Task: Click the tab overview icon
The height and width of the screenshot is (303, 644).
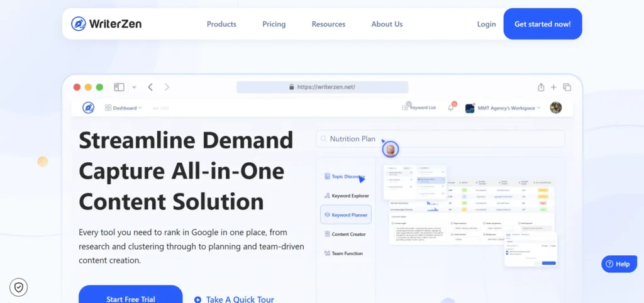Action: click(567, 87)
